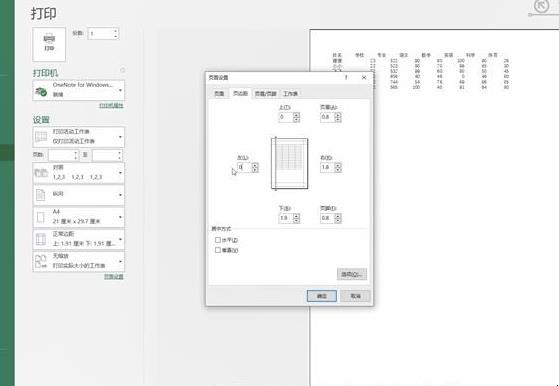Screen dimensions: 559x386
Task: Click the large Print (打印) printer button
Action: [49, 44]
